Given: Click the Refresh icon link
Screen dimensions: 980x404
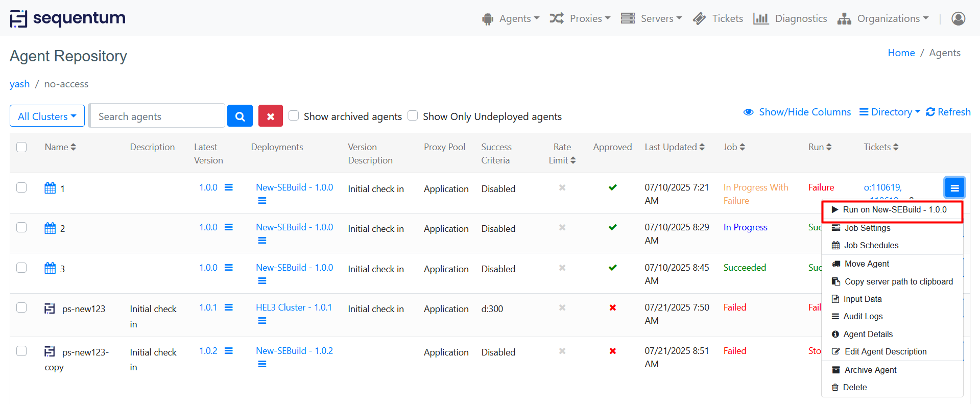Looking at the screenshot, I should pos(948,112).
